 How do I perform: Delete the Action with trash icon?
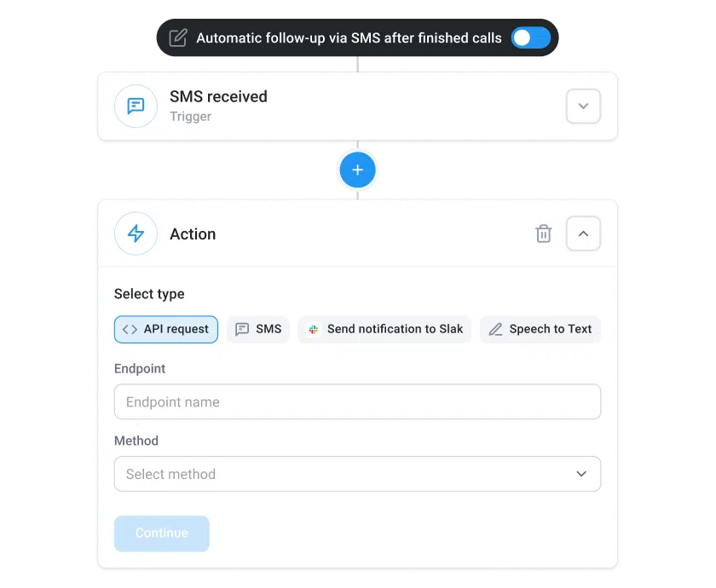pyautogui.click(x=543, y=234)
